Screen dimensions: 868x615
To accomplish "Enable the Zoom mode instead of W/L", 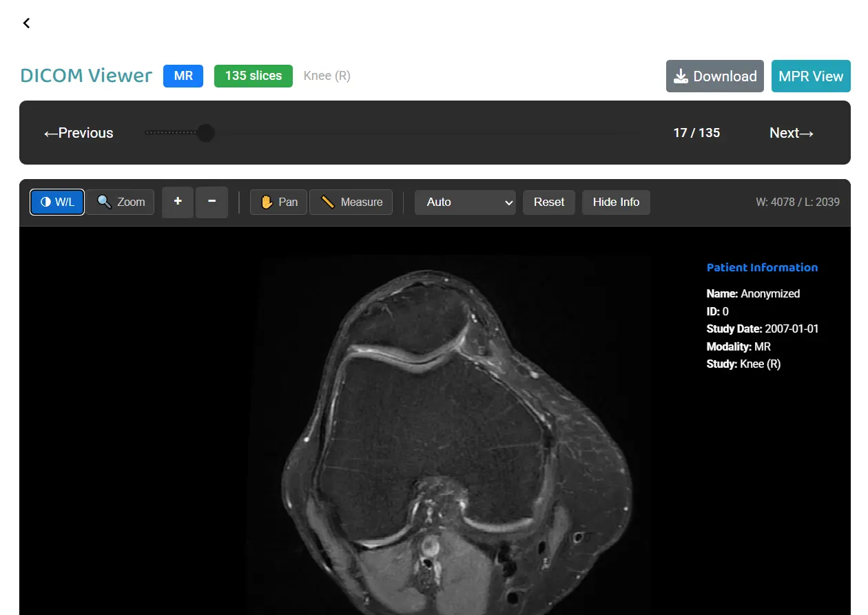I will tap(119, 202).
